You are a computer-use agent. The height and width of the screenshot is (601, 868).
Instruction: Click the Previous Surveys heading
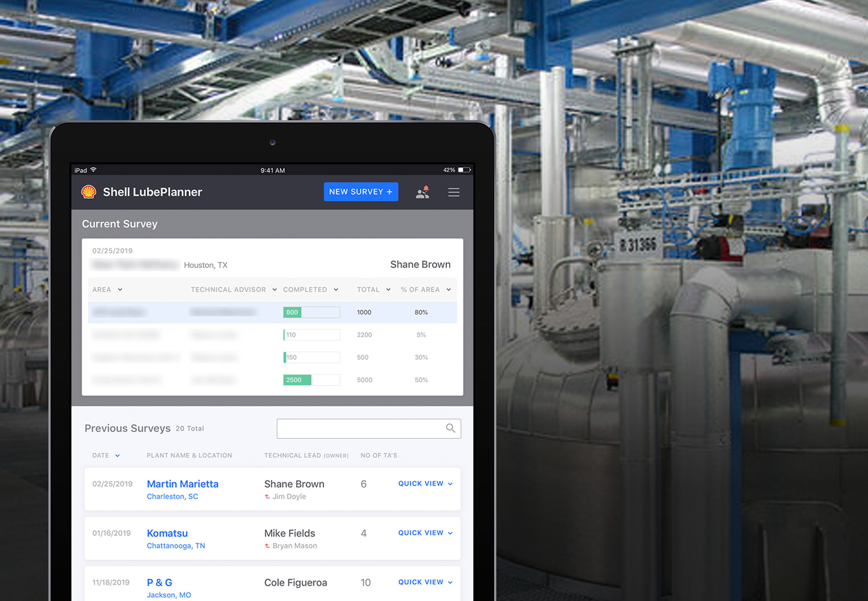pos(127,428)
